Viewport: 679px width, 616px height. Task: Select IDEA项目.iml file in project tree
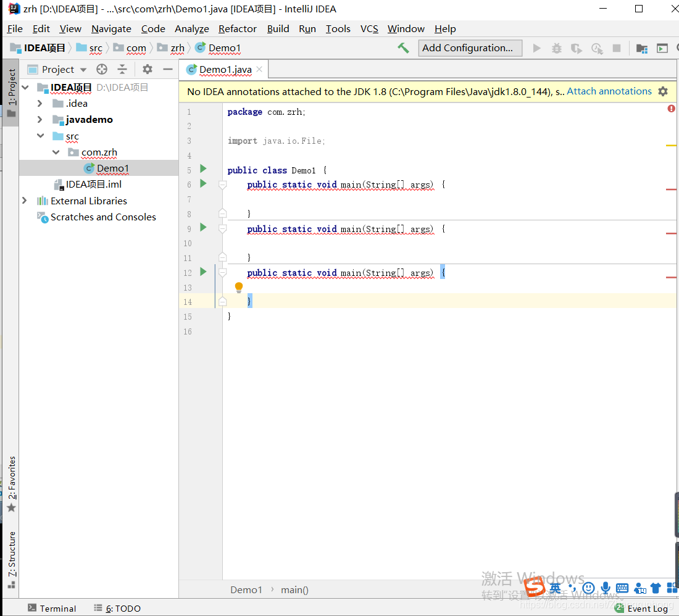[93, 185]
